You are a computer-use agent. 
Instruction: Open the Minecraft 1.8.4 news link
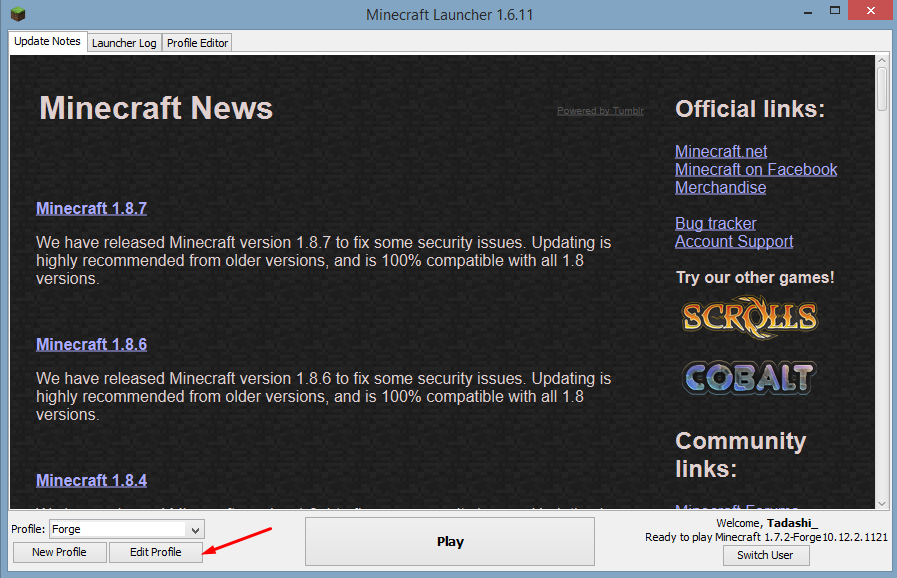[x=92, y=481]
